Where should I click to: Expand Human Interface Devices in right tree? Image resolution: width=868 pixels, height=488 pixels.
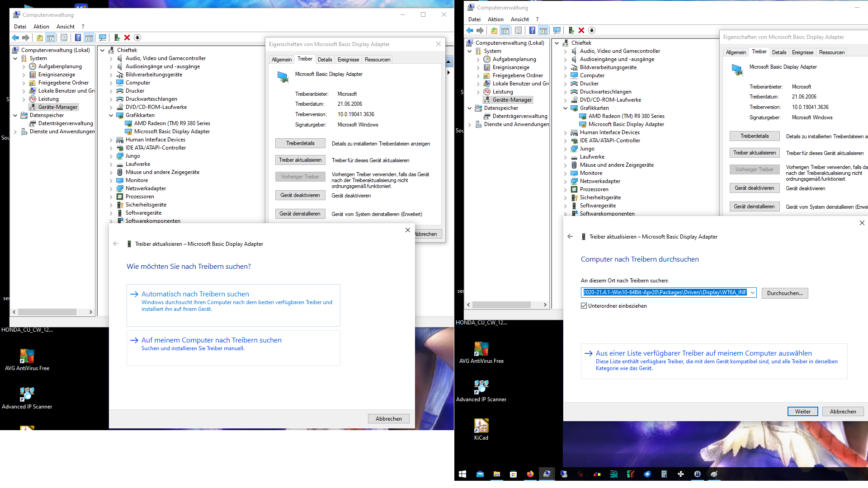point(566,133)
